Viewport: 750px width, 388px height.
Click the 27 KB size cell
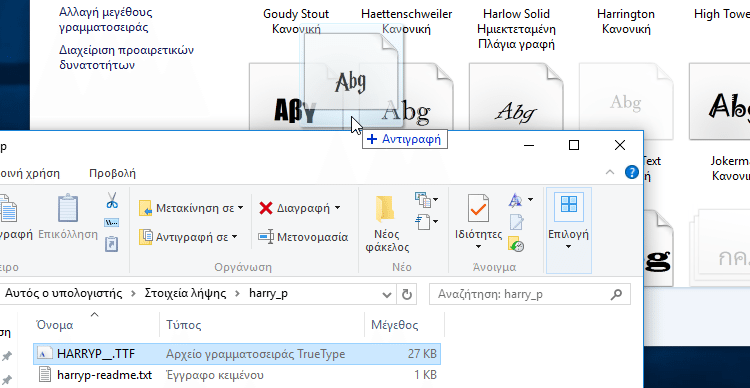(422, 354)
